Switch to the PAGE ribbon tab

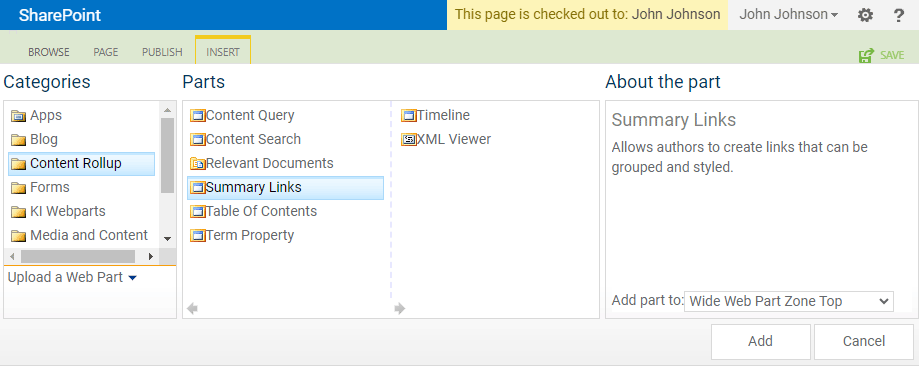[105, 52]
